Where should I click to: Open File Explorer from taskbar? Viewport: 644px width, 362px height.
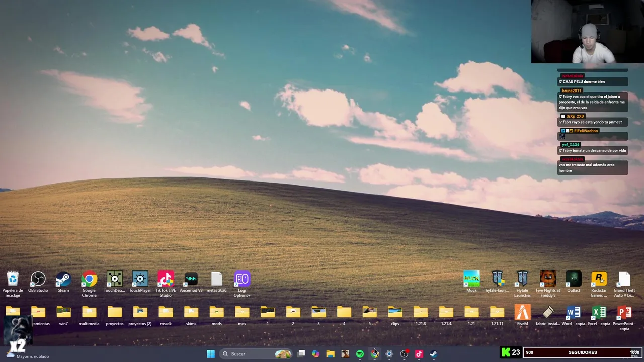pos(330,354)
